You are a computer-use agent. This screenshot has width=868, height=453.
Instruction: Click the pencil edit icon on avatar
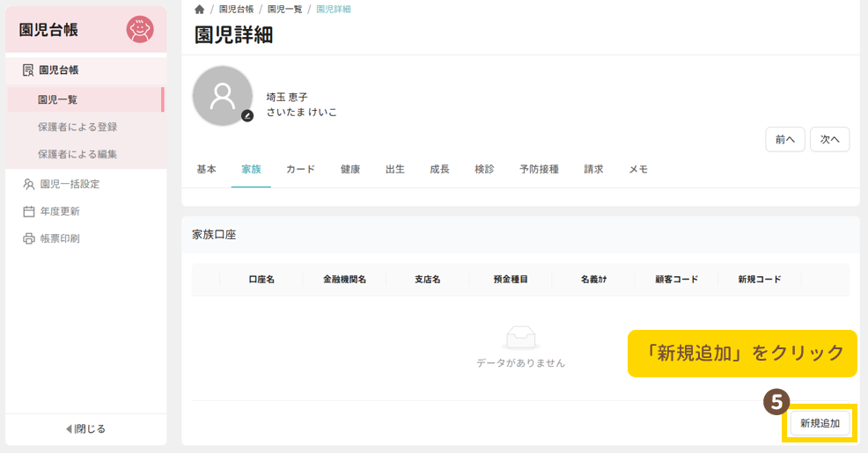pos(247,115)
